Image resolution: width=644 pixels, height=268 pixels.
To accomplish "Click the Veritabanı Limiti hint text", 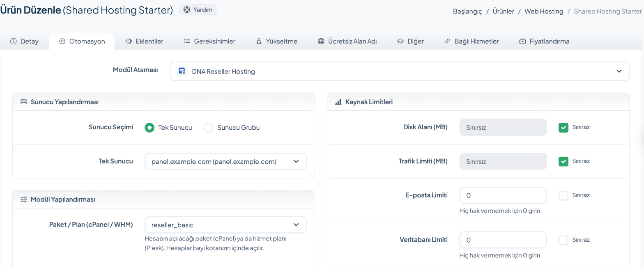I will (x=500, y=255).
